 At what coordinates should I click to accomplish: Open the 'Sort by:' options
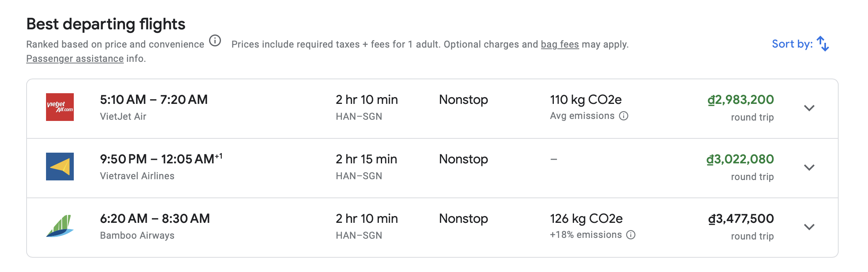pos(792,44)
